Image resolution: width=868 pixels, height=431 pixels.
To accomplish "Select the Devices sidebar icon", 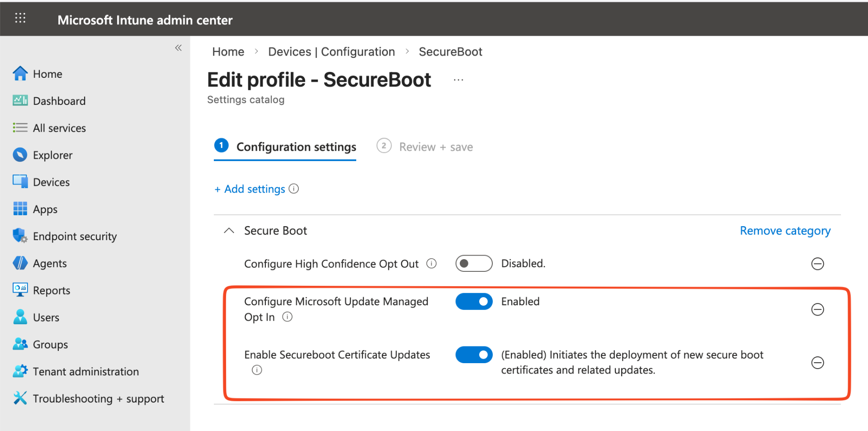I will [20, 181].
